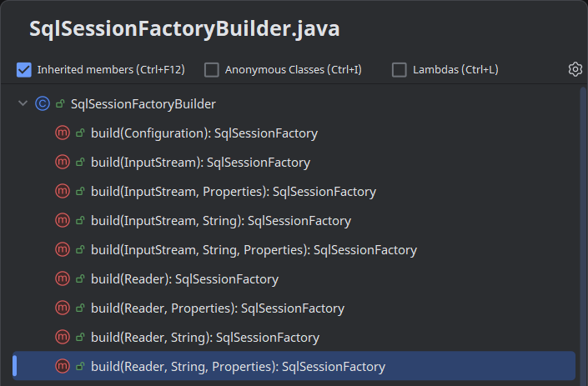Jump to build(Configuration): SqlSessionFactory
588x386 pixels.
tap(204, 133)
